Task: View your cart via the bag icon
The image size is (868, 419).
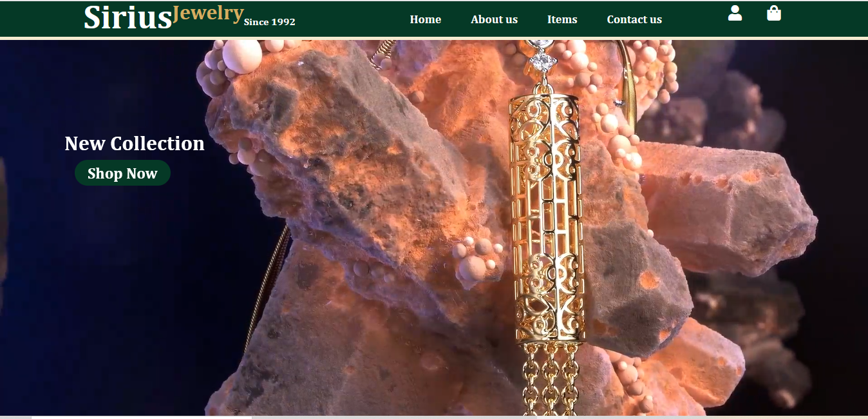Action: 774,13
